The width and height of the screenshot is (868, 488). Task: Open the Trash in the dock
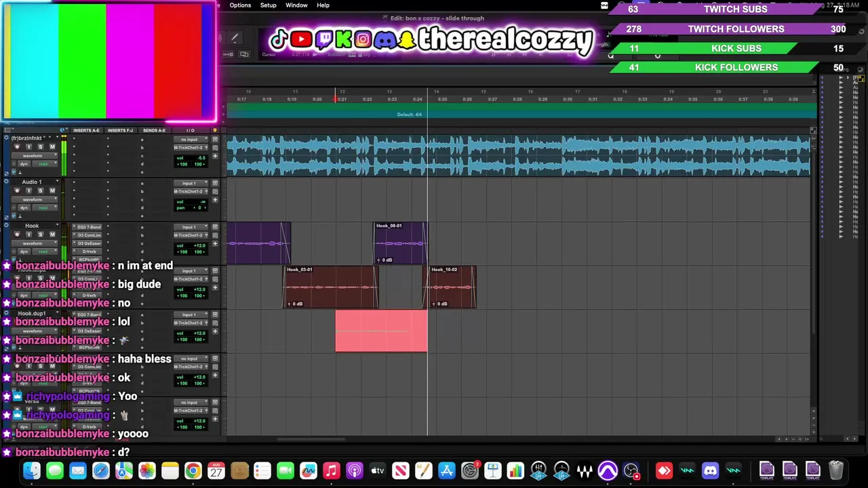click(x=836, y=470)
